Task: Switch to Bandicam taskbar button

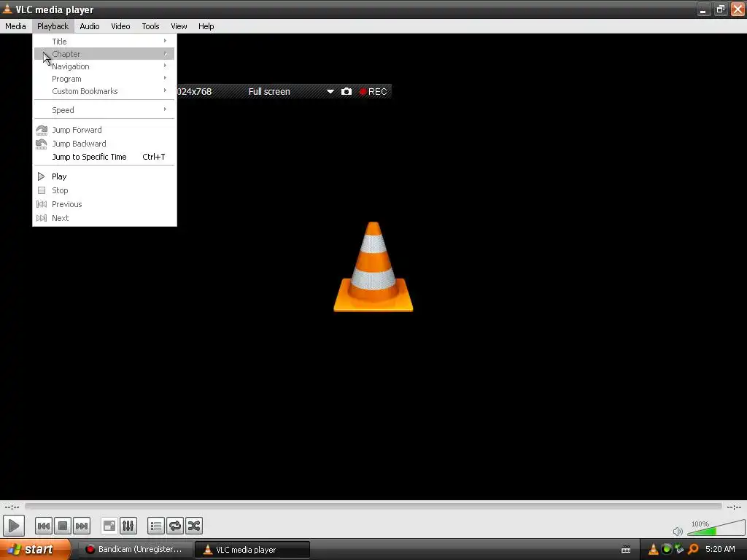Action: click(134, 550)
